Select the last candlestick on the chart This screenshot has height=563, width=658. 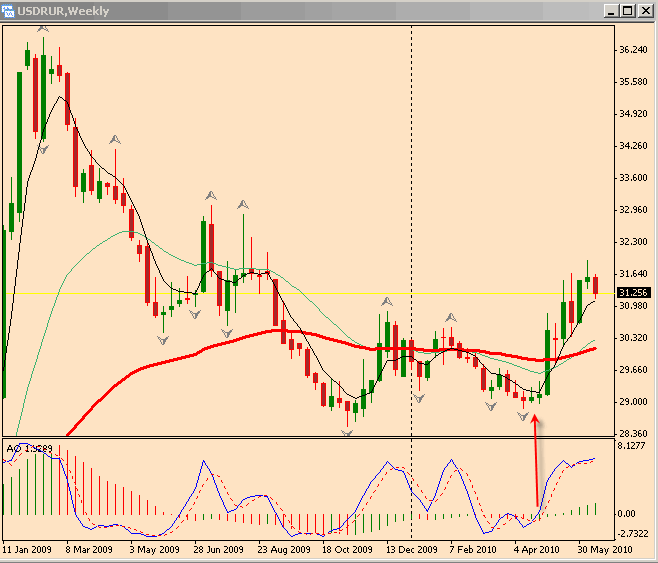(x=595, y=286)
